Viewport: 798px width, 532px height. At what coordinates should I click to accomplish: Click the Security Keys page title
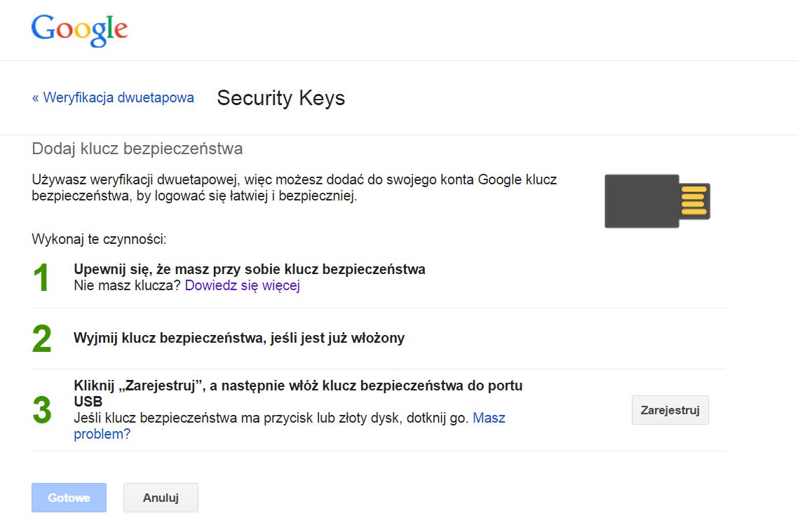(280, 98)
